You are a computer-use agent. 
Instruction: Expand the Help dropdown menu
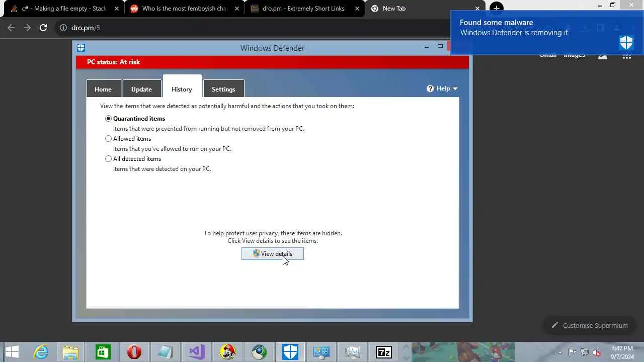[x=442, y=88]
